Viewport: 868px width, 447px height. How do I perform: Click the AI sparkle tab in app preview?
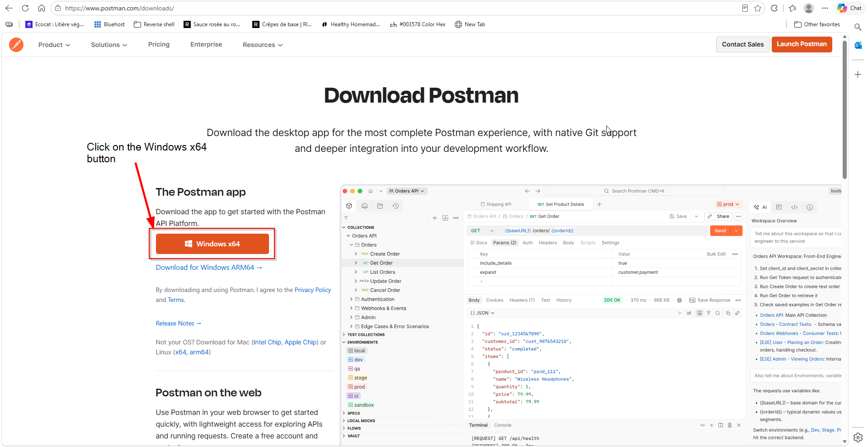pos(760,207)
